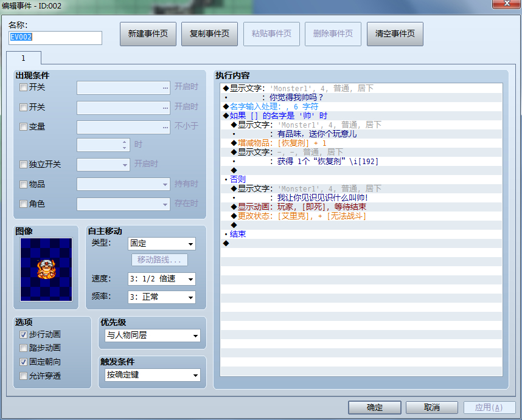Select the EV002 name input field
The height and width of the screenshot is (420, 522).
(55, 38)
